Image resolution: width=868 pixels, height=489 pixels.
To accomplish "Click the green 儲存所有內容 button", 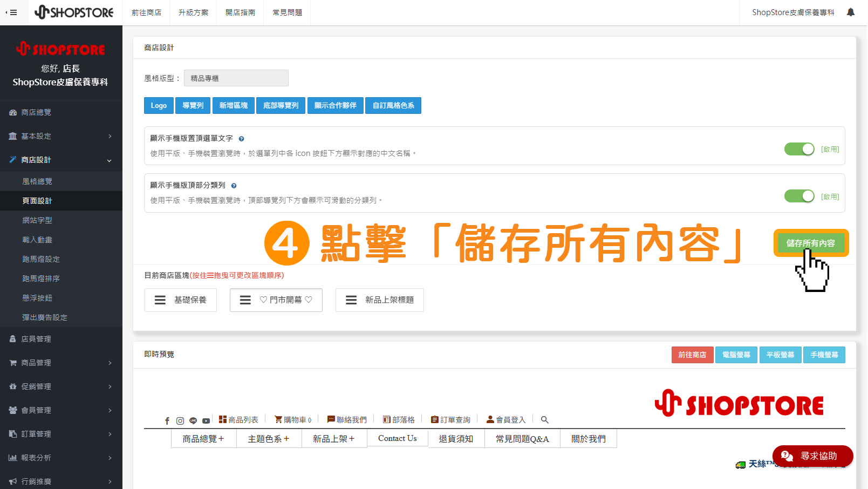I will pyautogui.click(x=811, y=243).
